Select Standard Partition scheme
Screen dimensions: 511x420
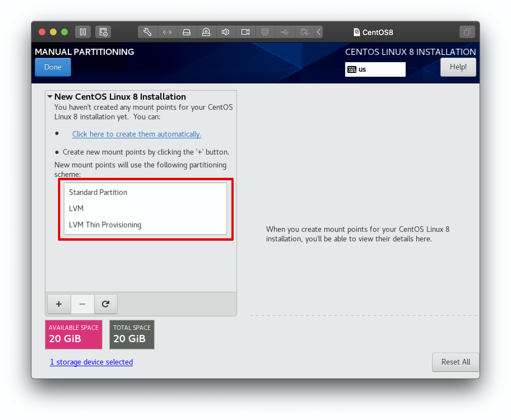click(145, 192)
